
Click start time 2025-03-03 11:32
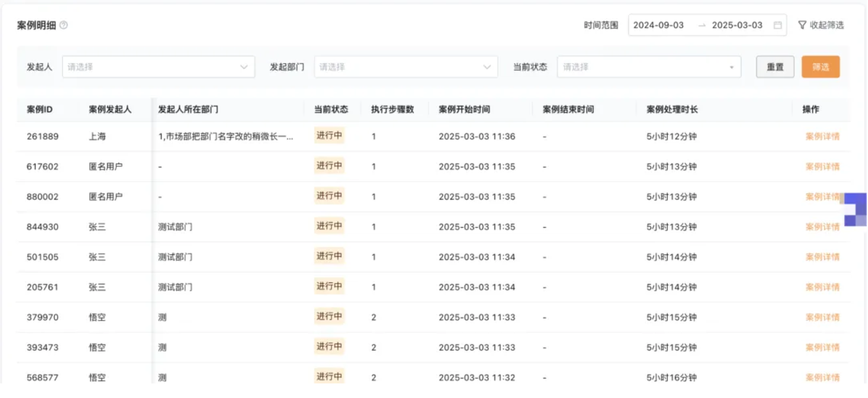[x=477, y=378]
